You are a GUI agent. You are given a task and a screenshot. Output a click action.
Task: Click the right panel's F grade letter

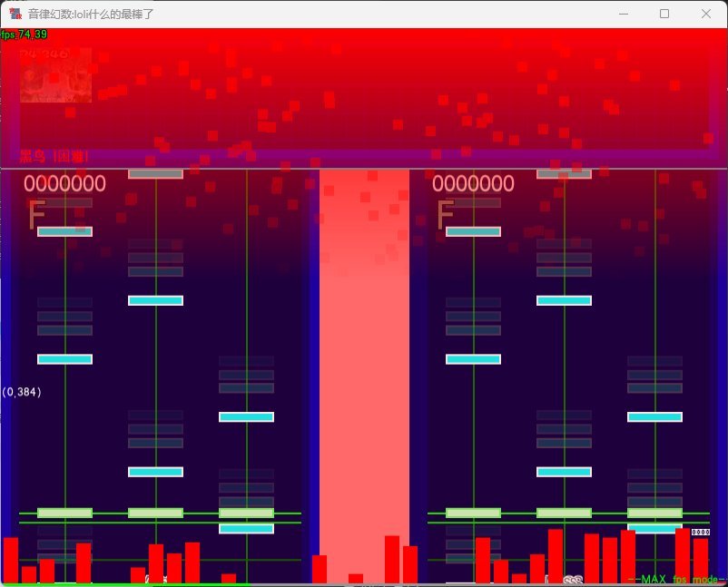tap(445, 216)
